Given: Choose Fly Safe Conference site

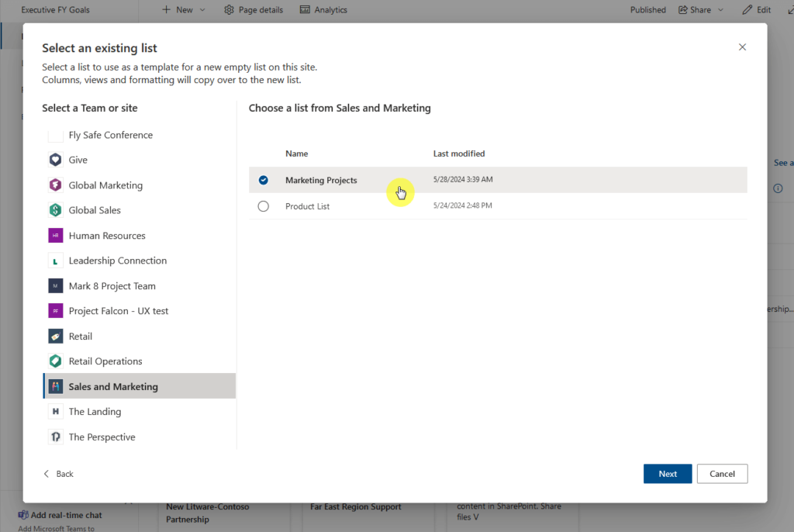Looking at the screenshot, I should pyautogui.click(x=140, y=135).
